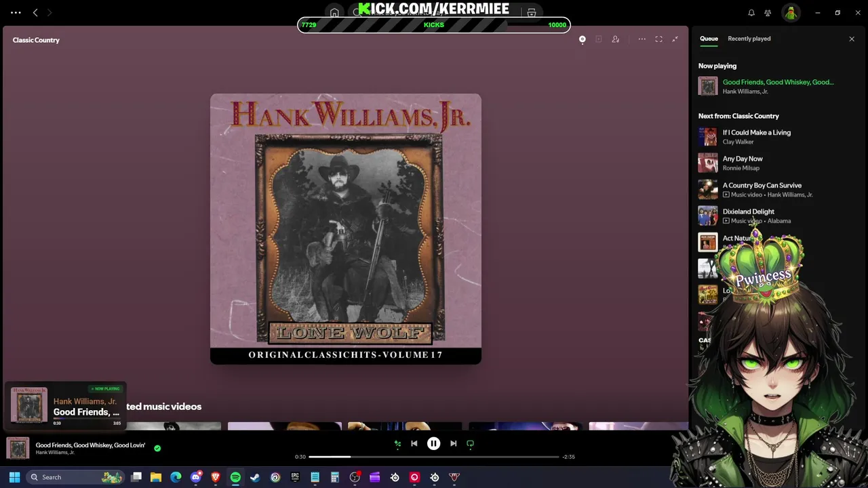Open Brave browser from the taskbar
Screen dimensions: 868x488
pyautogui.click(x=216, y=477)
